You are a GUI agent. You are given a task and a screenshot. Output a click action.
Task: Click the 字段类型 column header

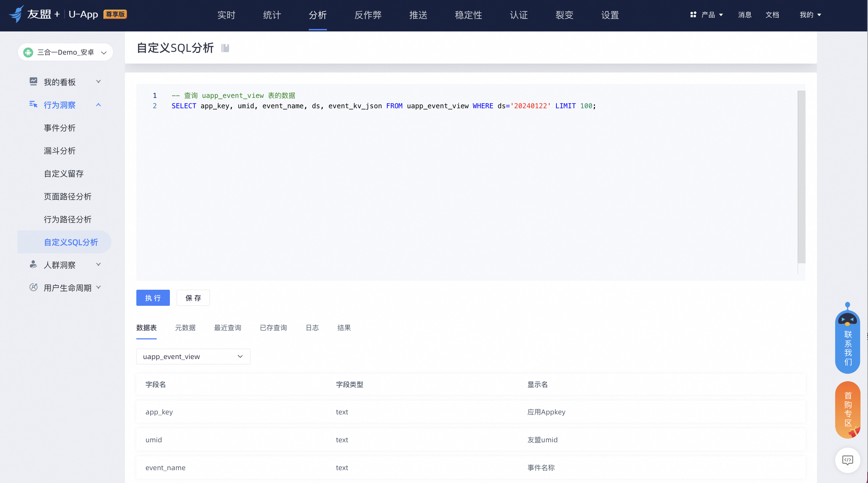click(x=349, y=384)
